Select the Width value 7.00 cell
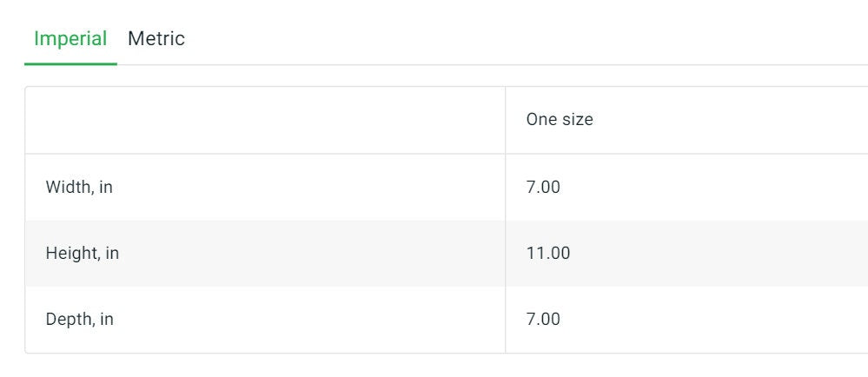Screen dimensions: 868x377 pyautogui.click(x=686, y=187)
